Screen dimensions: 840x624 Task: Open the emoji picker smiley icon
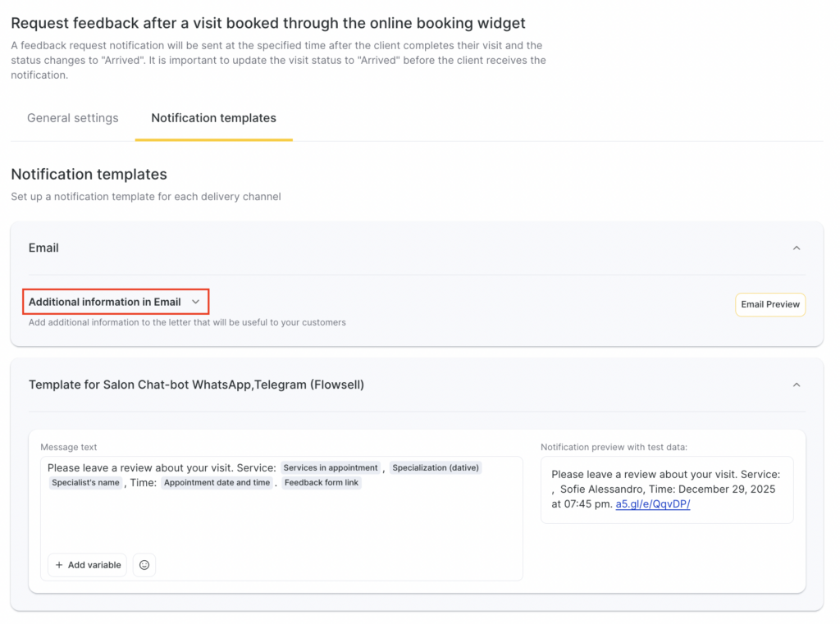(x=144, y=565)
